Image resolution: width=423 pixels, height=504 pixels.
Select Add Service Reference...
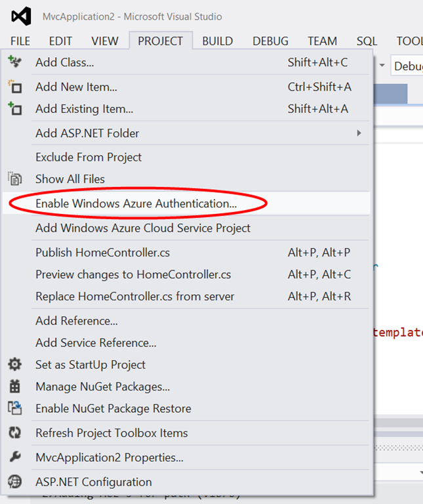186,343
